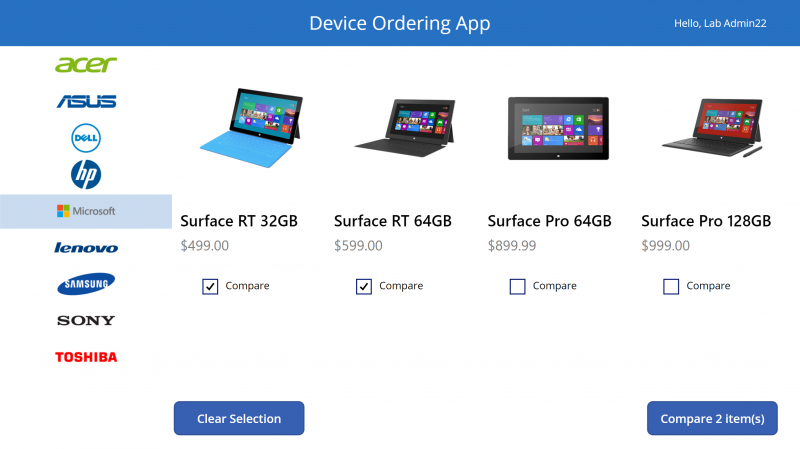Click the Surface Pro 128GB product image
The image size is (800, 449).
tap(712, 128)
